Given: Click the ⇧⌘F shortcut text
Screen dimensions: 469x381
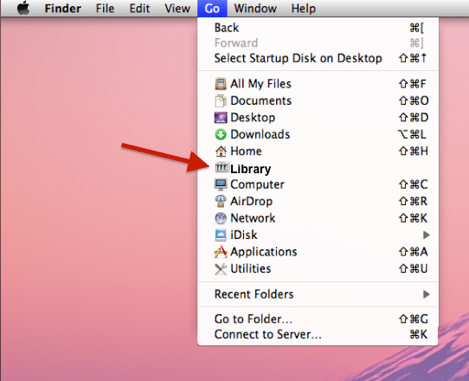Looking at the screenshot, I should (x=413, y=84).
